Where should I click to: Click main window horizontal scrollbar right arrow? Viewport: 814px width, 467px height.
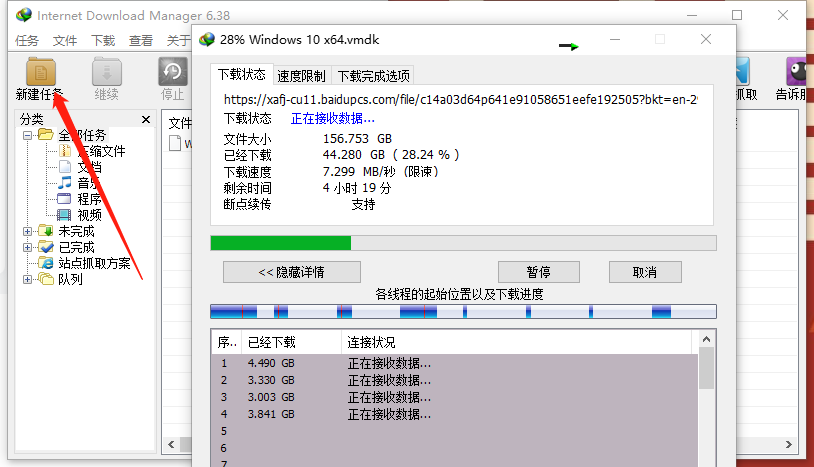pyautogui.click(x=789, y=445)
